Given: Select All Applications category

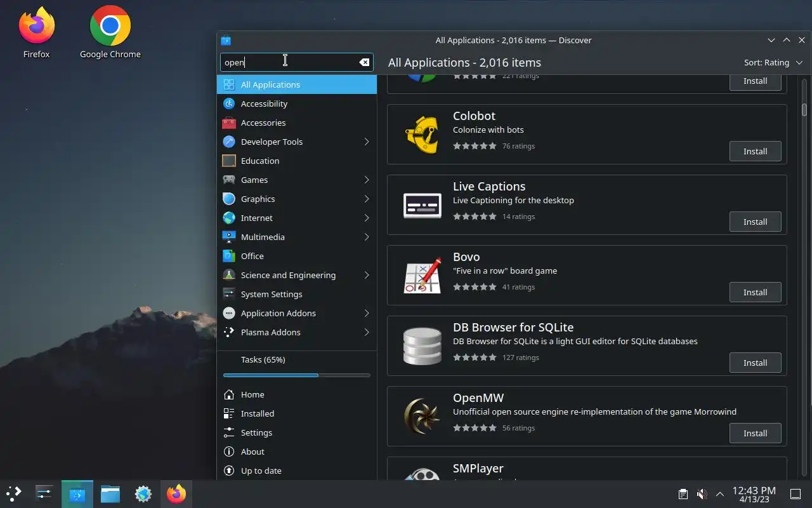Looking at the screenshot, I should coord(297,84).
